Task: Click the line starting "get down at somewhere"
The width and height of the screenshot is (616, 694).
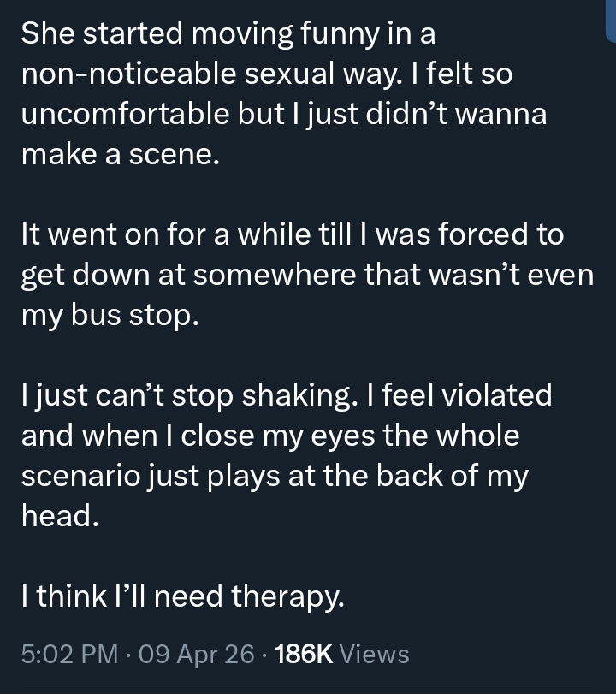Action: [306, 276]
